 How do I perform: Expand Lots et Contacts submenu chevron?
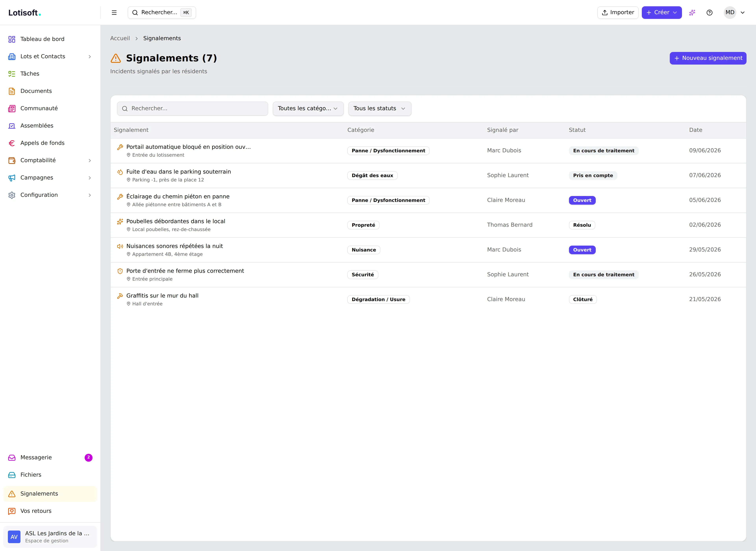point(90,57)
